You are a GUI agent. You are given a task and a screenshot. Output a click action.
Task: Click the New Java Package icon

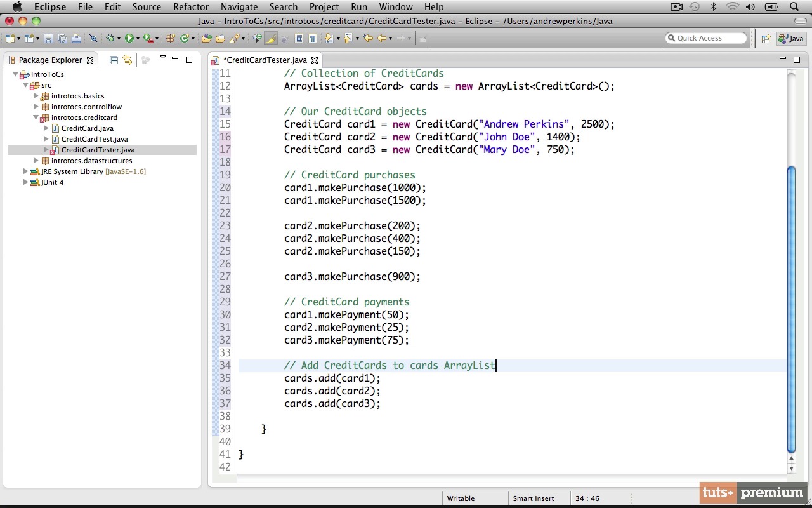coord(170,39)
